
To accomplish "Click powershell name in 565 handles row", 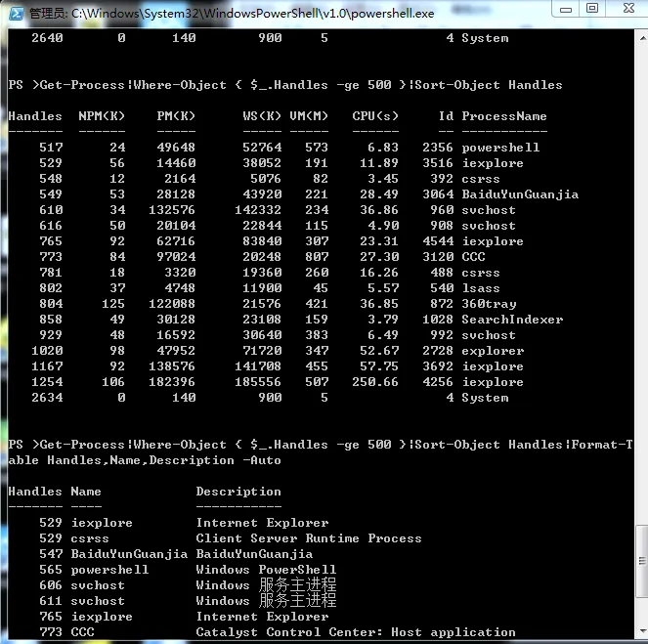I will click(x=109, y=570).
